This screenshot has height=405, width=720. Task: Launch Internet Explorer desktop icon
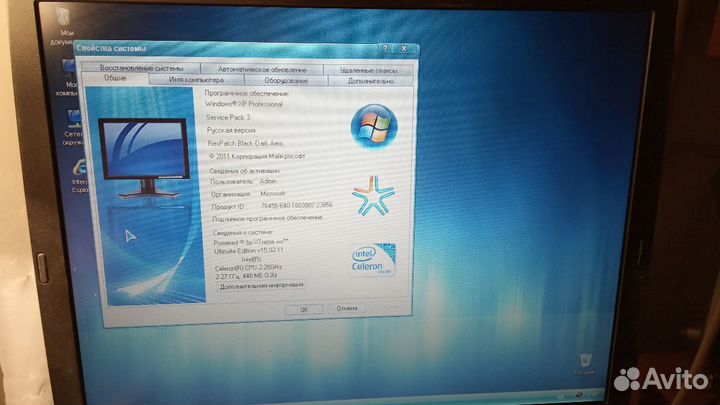click(79, 176)
